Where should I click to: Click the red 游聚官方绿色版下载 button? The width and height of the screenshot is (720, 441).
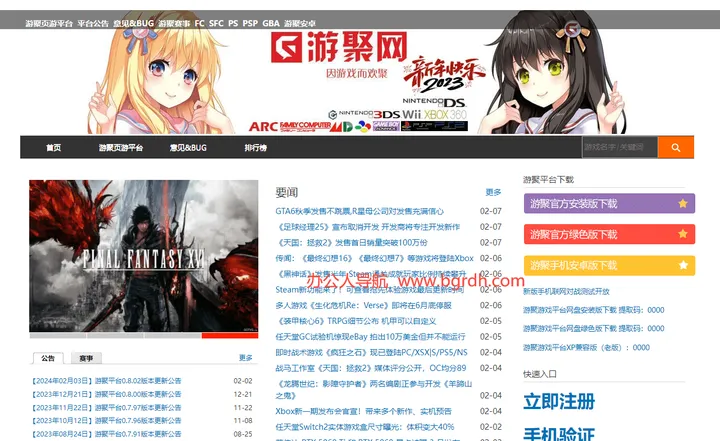click(609, 234)
